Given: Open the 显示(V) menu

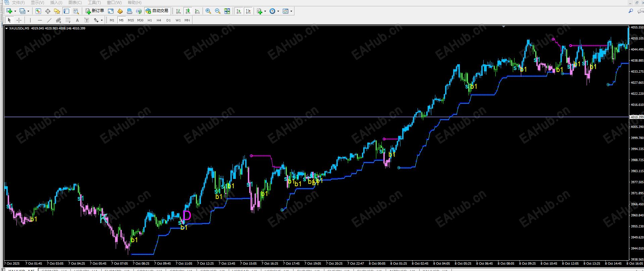Looking at the screenshot, I should (x=38, y=3).
